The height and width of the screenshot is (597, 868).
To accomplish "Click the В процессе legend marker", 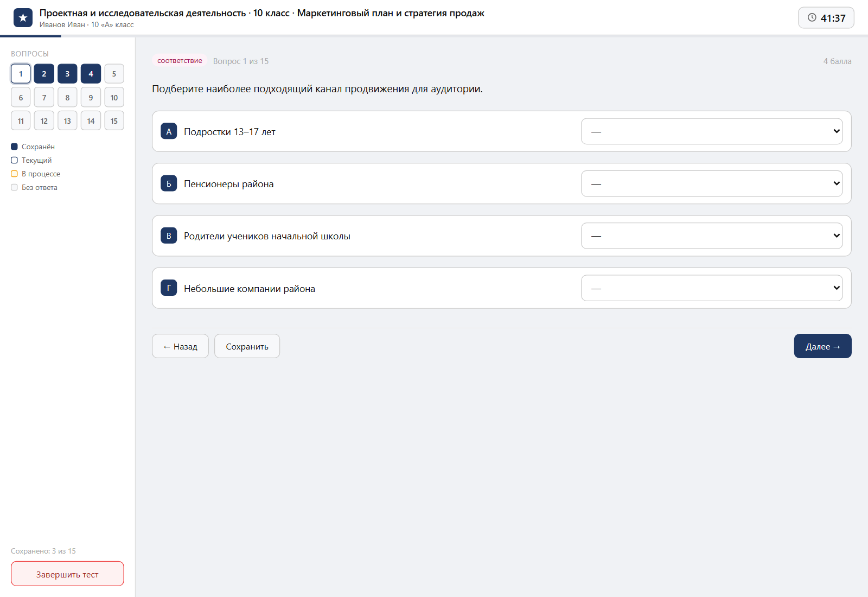I will click(x=15, y=174).
